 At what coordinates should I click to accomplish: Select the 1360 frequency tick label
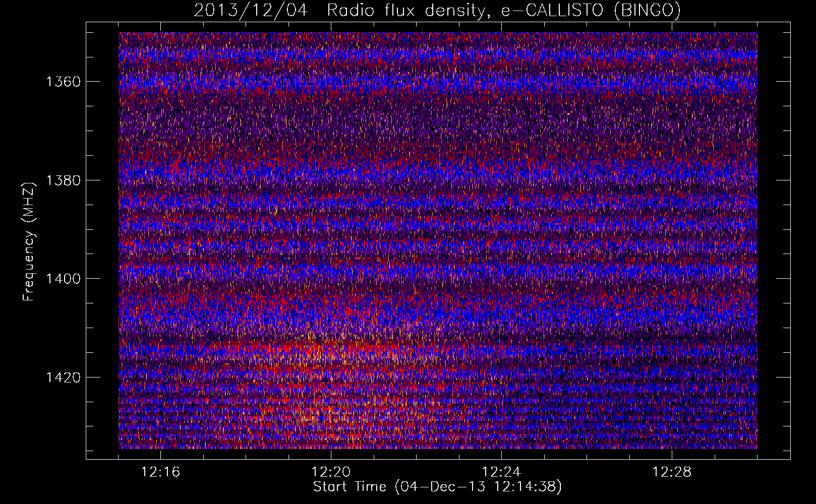(64, 82)
